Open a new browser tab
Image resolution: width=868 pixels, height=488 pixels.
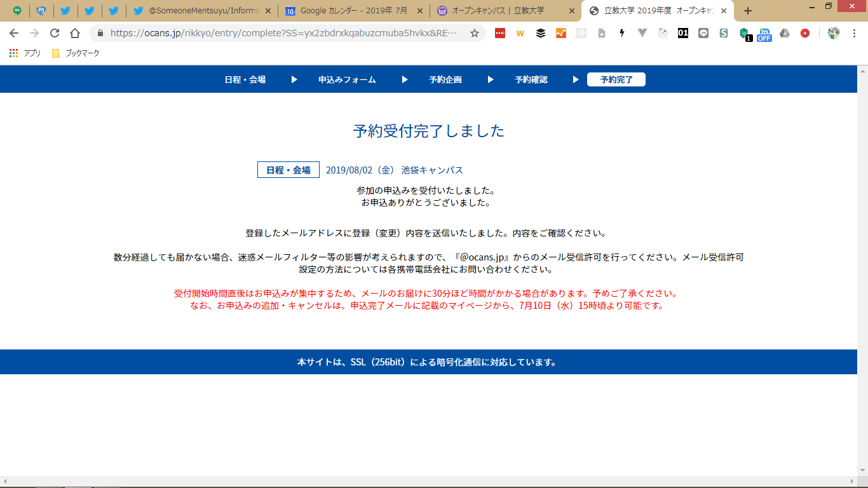pyautogui.click(x=748, y=11)
